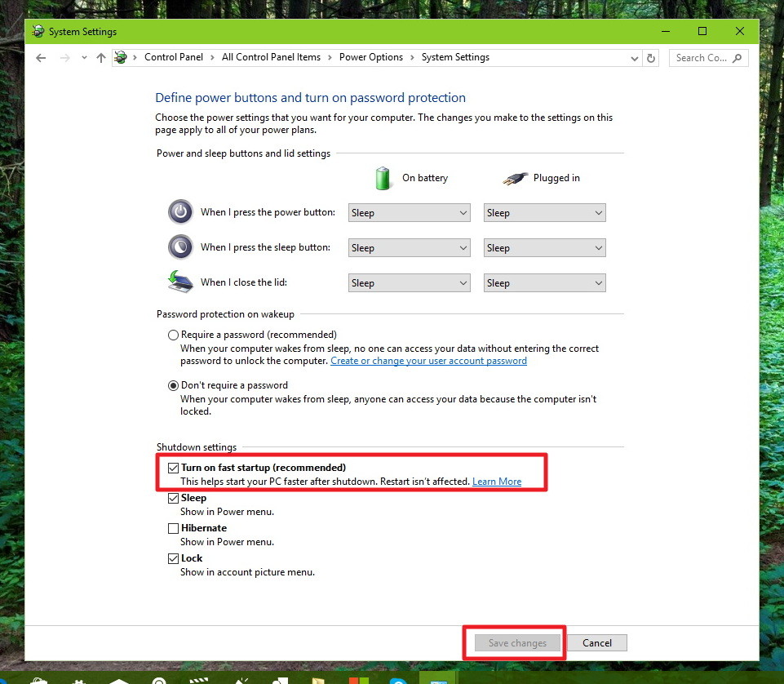Viewport: 784px width, 684px height.
Task: Go up one level with Up arrow
Action: click(x=101, y=58)
